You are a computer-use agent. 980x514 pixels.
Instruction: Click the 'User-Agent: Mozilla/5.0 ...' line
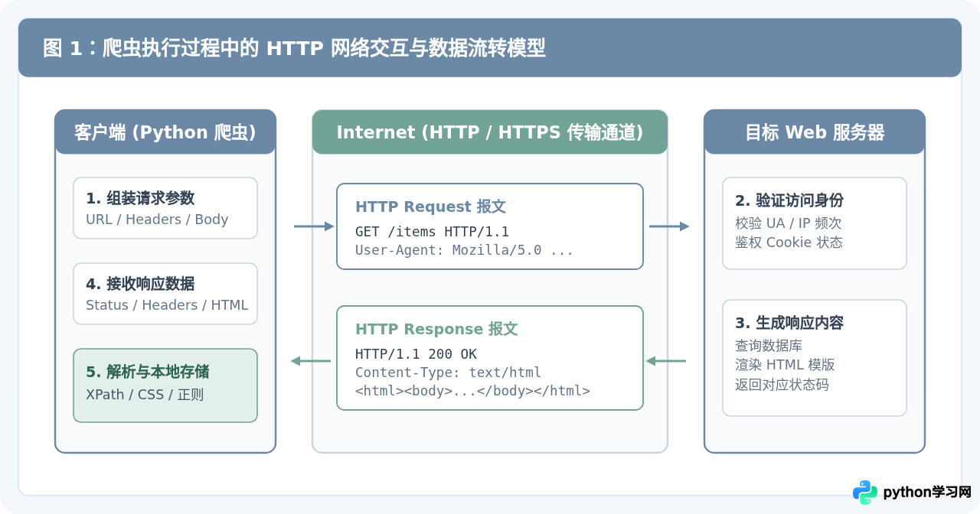click(x=464, y=250)
